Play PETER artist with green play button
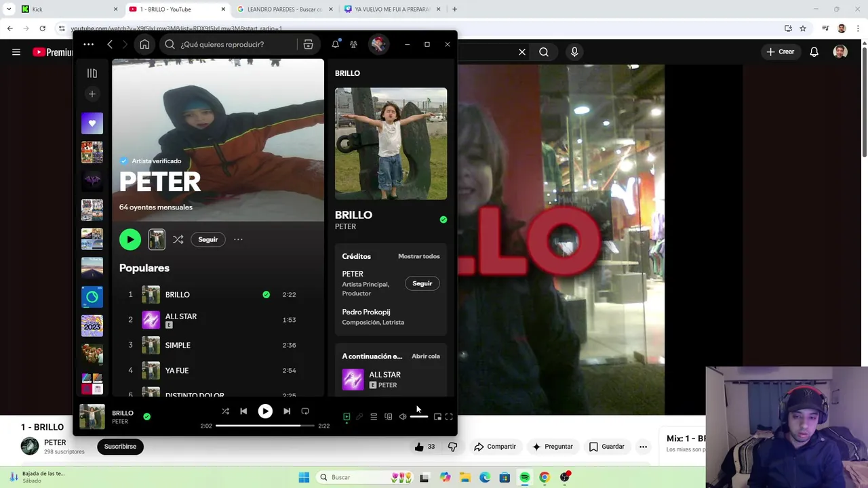 click(130, 239)
